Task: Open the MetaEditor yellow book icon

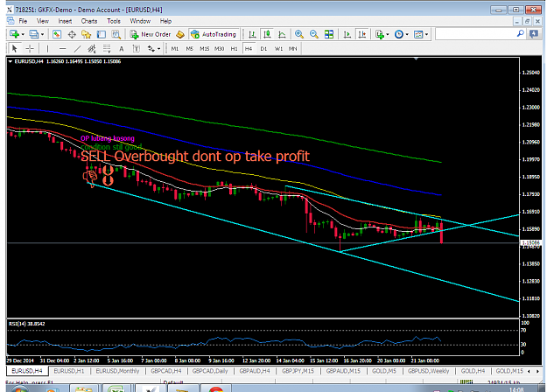Action: tap(180, 34)
